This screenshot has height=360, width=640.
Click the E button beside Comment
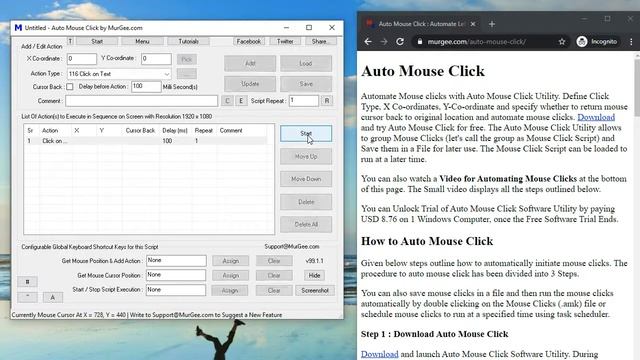(241, 101)
